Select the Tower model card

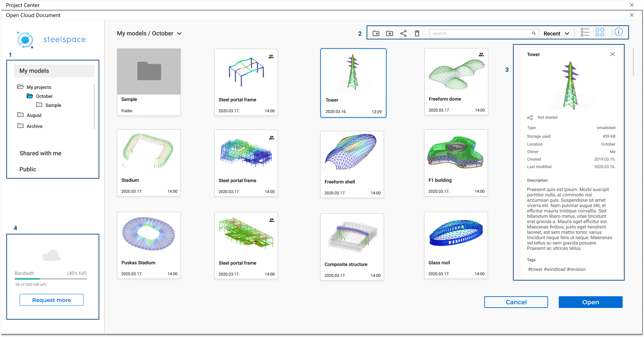click(x=353, y=83)
